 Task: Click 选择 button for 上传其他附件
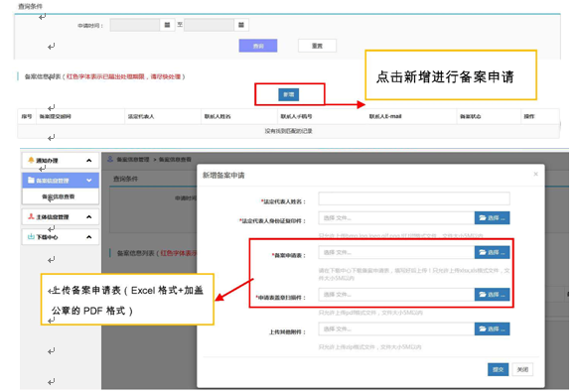tap(493, 329)
